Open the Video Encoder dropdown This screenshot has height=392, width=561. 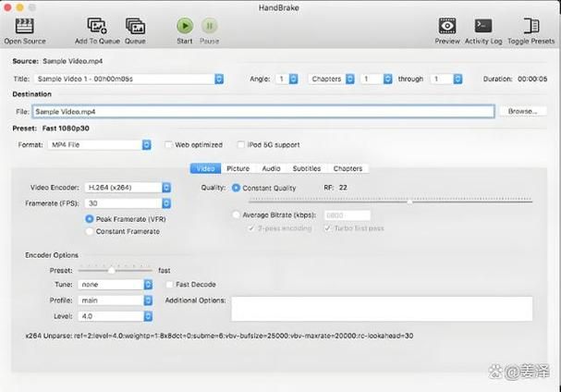click(128, 188)
